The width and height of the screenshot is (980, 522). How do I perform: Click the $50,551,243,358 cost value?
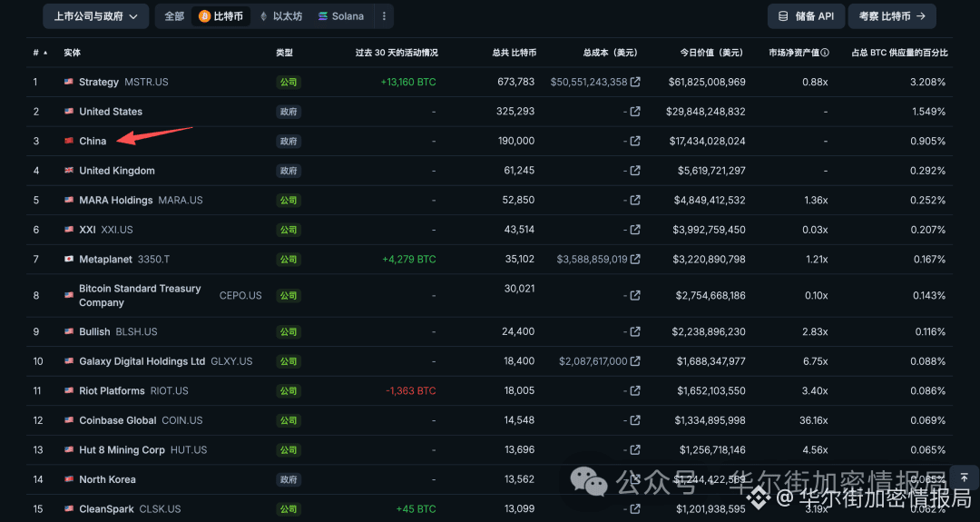pos(589,82)
